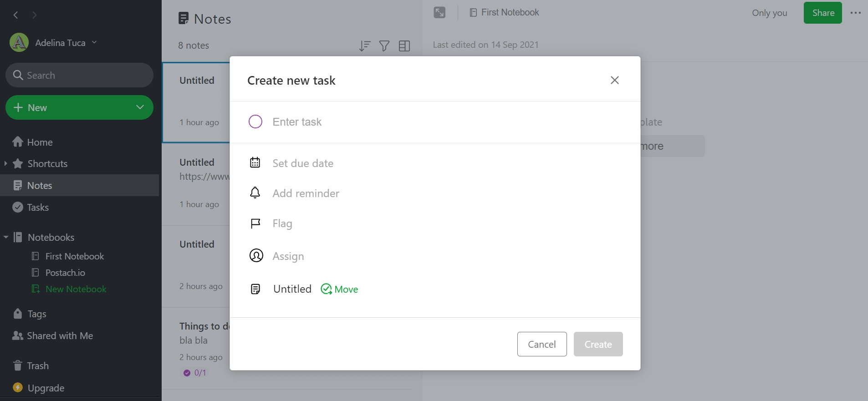
Task: Open the due date calendar icon
Action: (255, 162)
